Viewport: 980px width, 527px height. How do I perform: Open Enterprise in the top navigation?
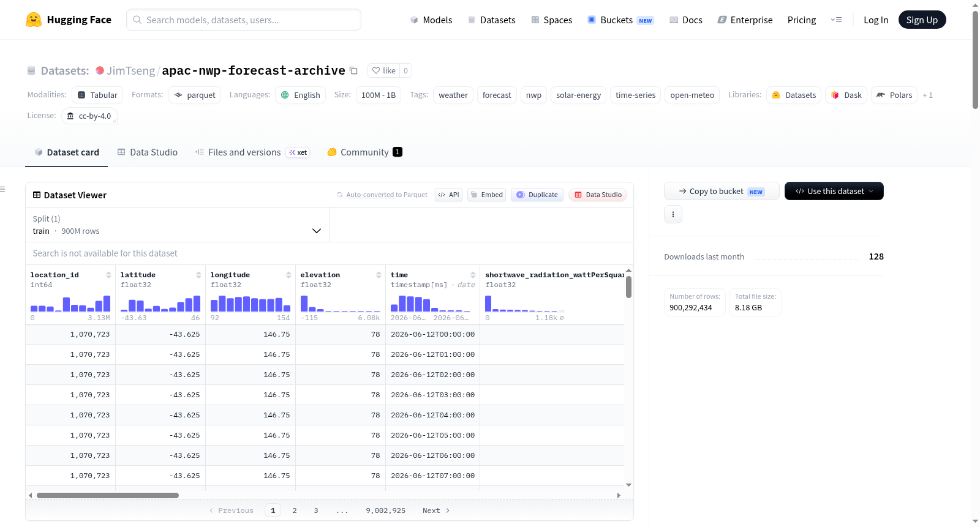(x=745, y=20)
